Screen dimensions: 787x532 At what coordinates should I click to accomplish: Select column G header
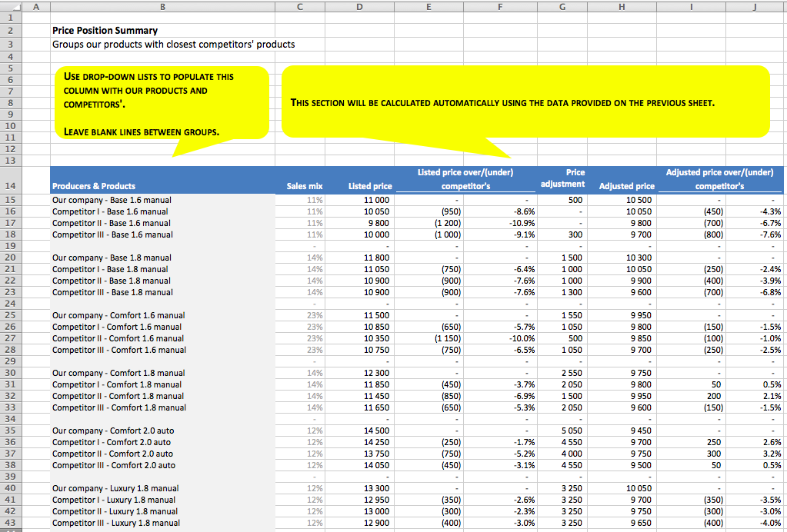[x=562, y=6]
